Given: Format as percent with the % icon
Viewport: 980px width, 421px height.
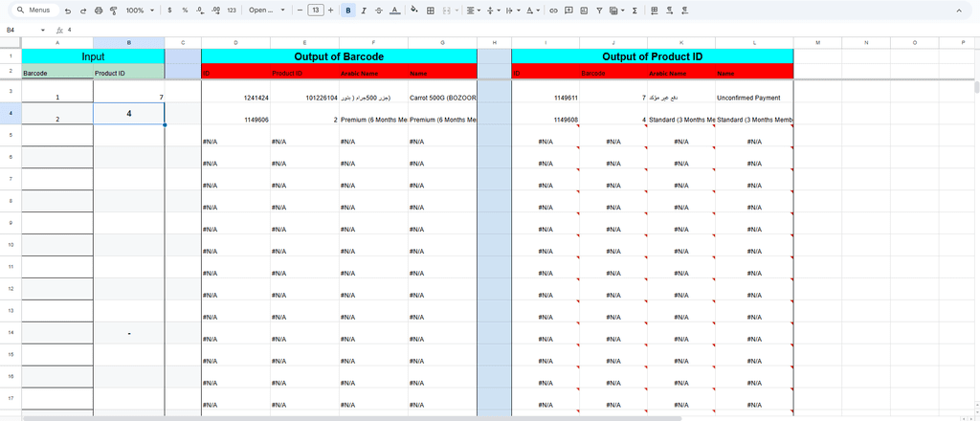Looking at the screenshot, I should pos(185,11).
